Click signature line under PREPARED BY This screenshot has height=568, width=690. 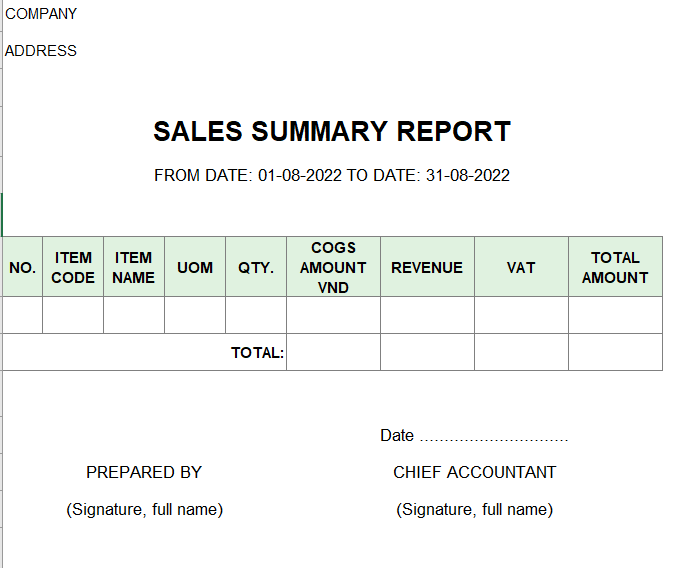point(144,509)
